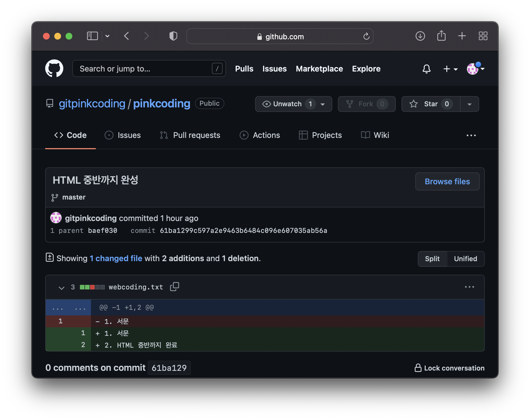This screenshot has width=530, height=420.
Task: Click the github.com address bar
Action: click(x=280, y=36)
